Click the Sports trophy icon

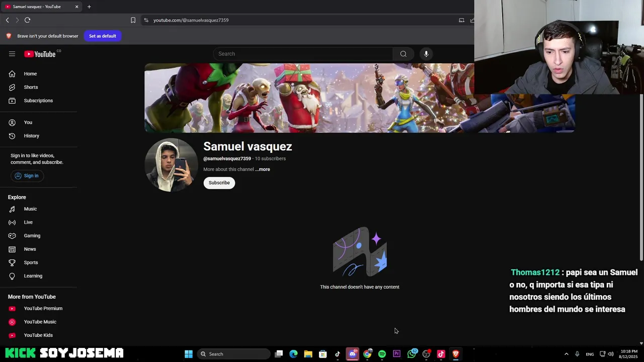(x=12, y=262)
